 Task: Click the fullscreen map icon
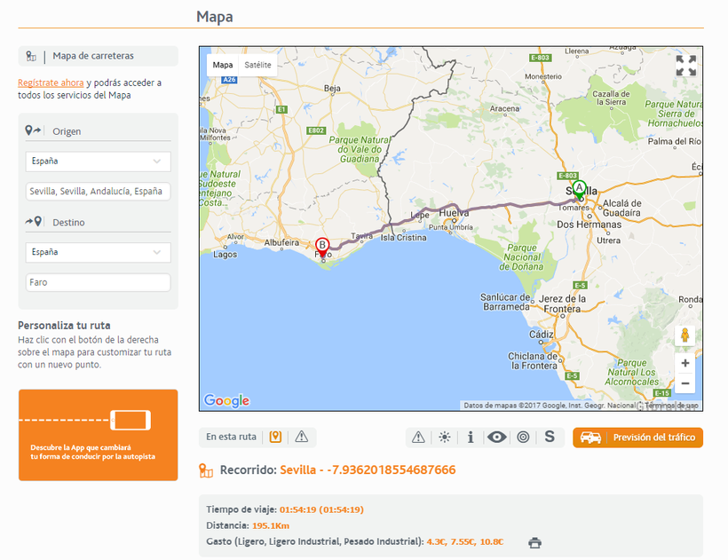[685, 66]
